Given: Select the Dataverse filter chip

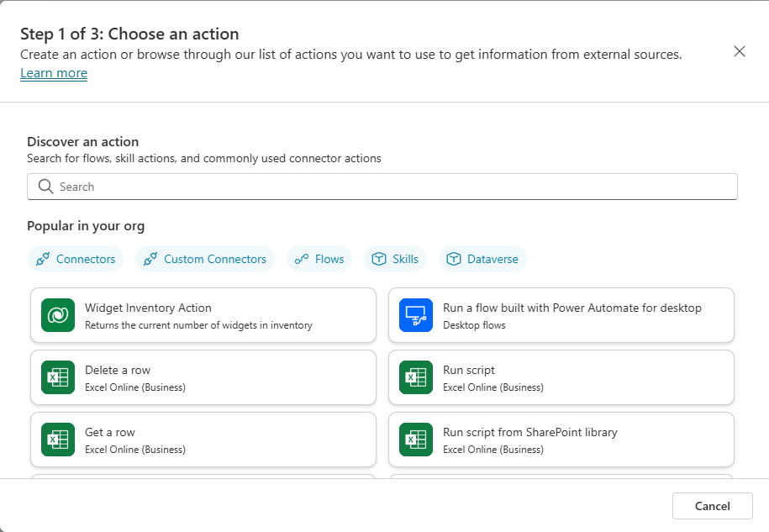Looking at the screenshot, I should pos(482,259).
